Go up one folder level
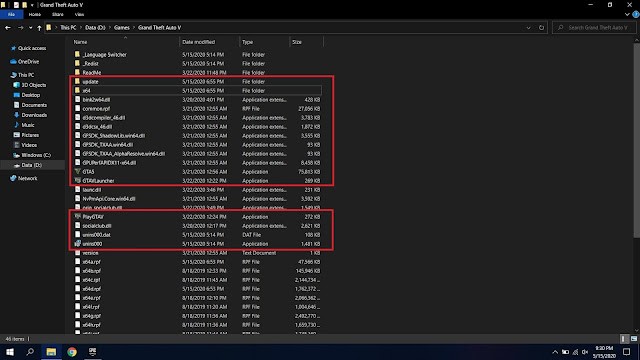The image size is (640, 360). click(39, 28)
